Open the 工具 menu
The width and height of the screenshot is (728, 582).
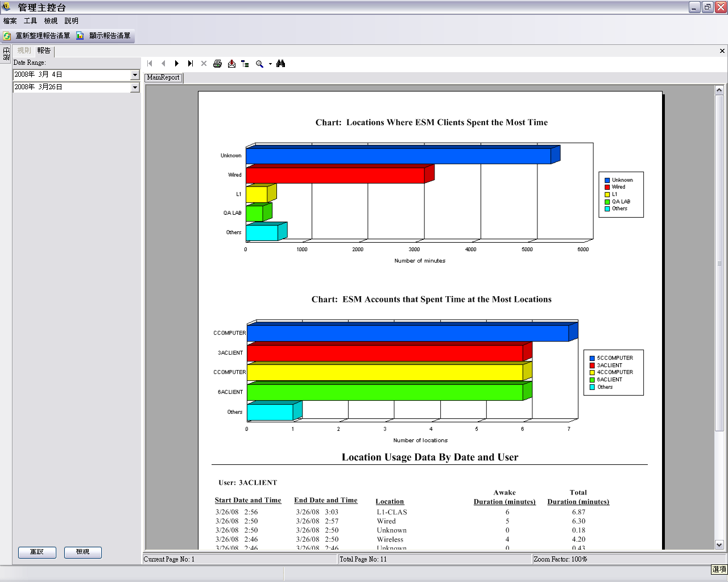coord(30,21)
